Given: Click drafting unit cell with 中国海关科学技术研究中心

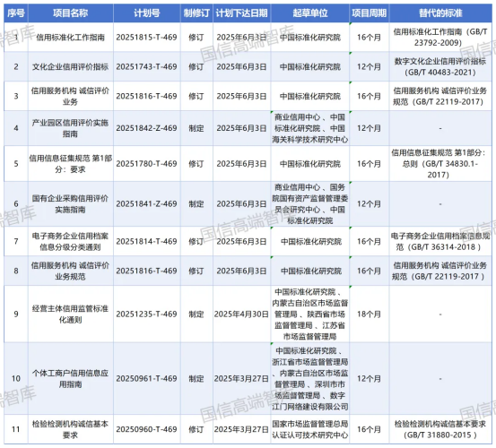Looking at the screenshot, I should tap(310, 128).
